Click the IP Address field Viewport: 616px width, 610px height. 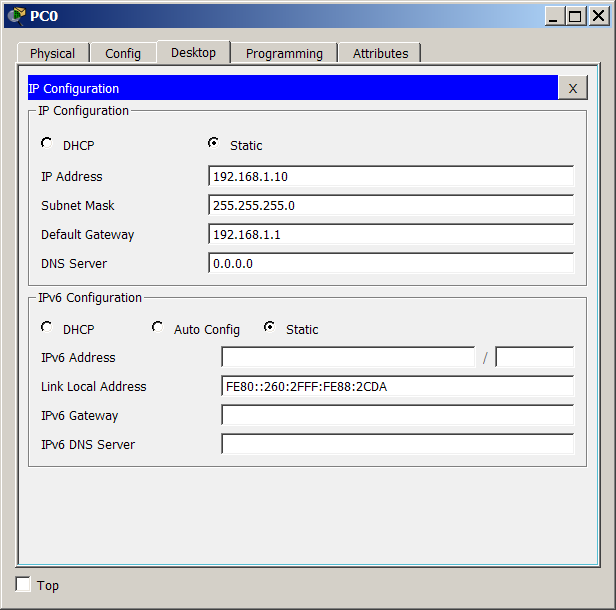coord(391,177)
